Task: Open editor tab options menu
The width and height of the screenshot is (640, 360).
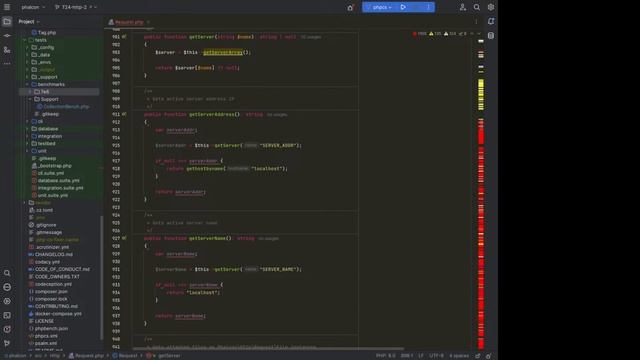Action: [476, 22]
